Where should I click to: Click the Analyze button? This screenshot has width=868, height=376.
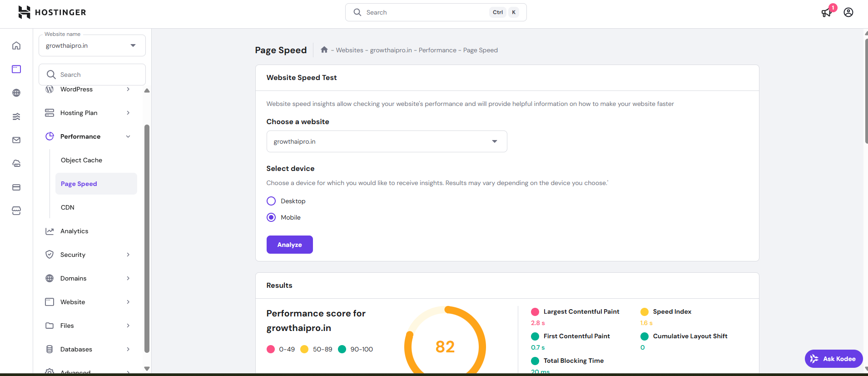coord(290,245)
